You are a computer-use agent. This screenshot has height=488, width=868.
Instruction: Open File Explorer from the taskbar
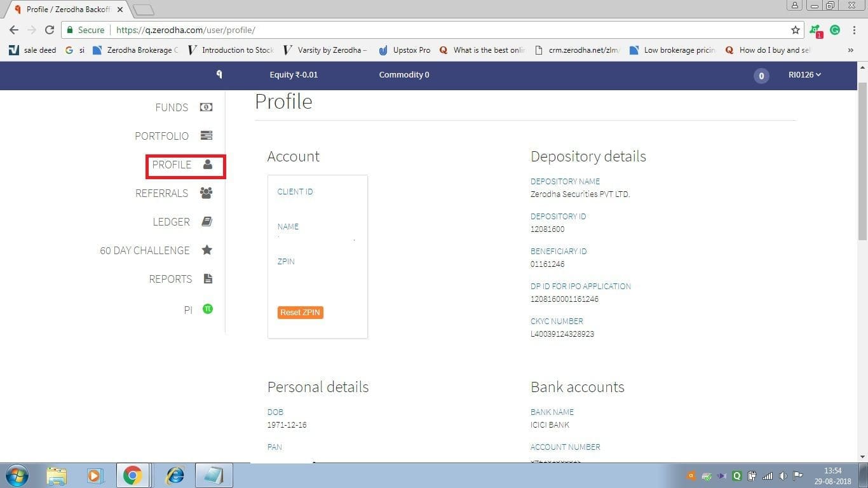pos(57,475)
